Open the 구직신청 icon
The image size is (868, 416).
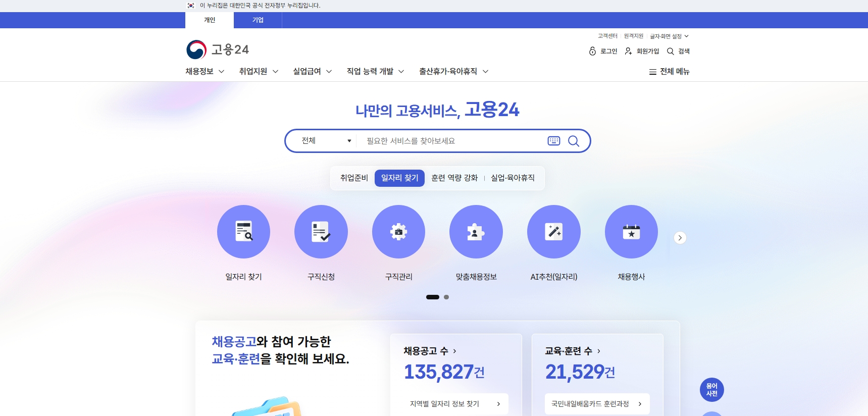321,232
